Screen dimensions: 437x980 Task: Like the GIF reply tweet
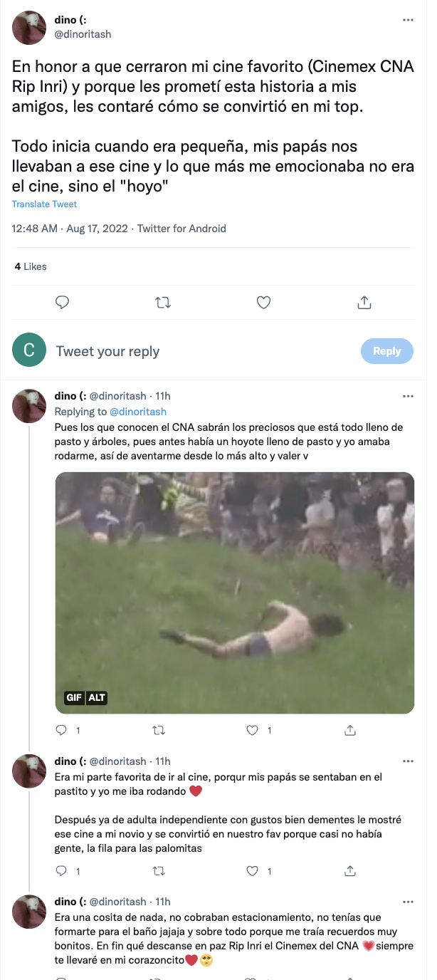point(252,730)
